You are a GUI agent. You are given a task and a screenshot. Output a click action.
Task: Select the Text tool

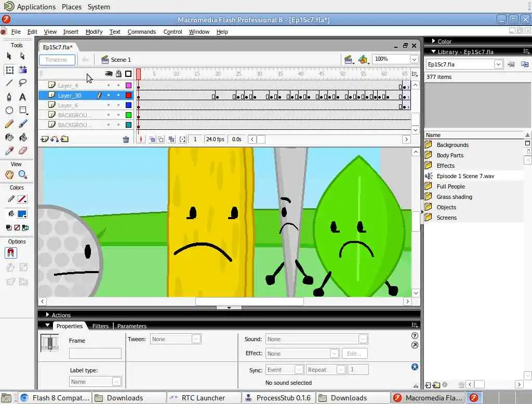[23, 97]
